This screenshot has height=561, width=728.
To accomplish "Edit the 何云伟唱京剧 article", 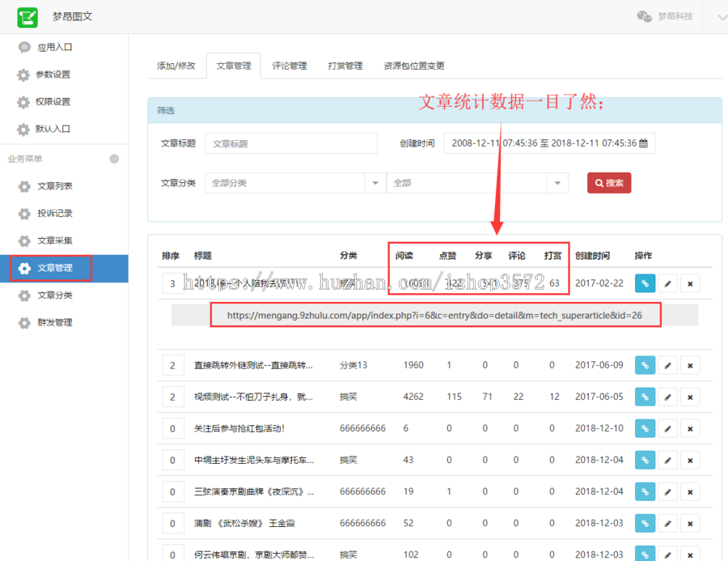I will 667,554.
